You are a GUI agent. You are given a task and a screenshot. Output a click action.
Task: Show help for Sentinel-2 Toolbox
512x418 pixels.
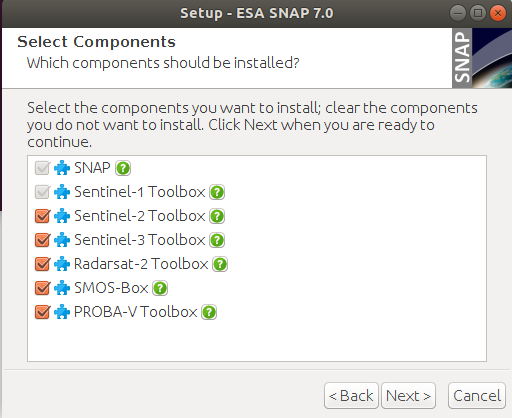(217, 216)
